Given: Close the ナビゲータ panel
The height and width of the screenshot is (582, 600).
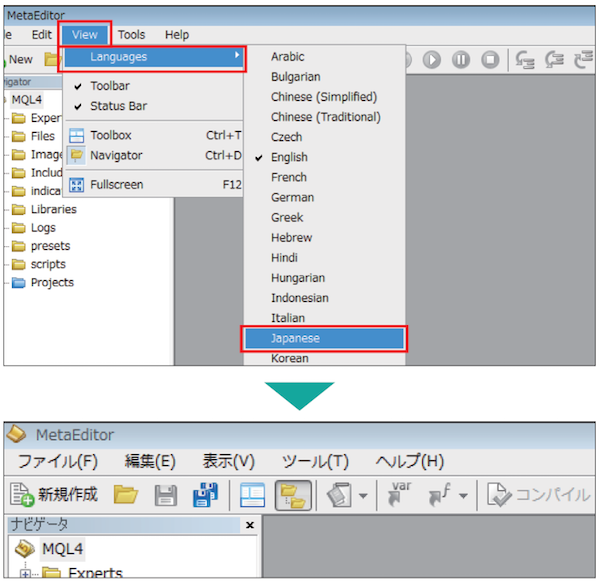Looking at the screenshot, I should (250, 525).
